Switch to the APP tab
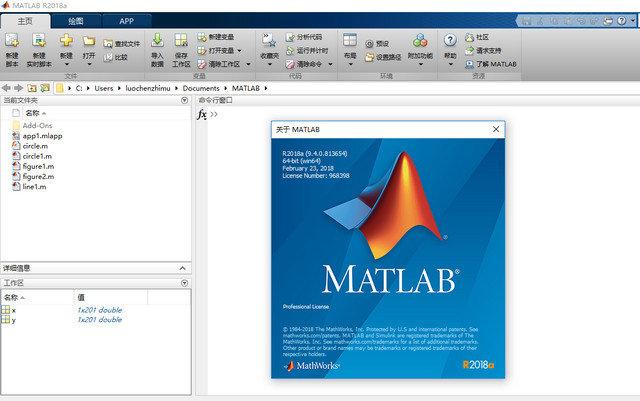Screen dimensions: 640x401 127,21
